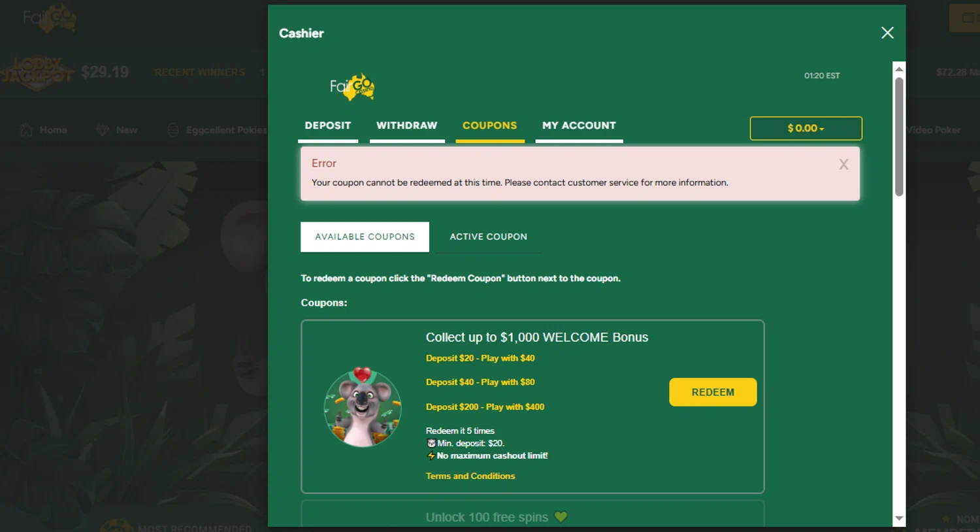Click the diamond icon beside New
Screen dimensions: 980x532
[103, 130]
